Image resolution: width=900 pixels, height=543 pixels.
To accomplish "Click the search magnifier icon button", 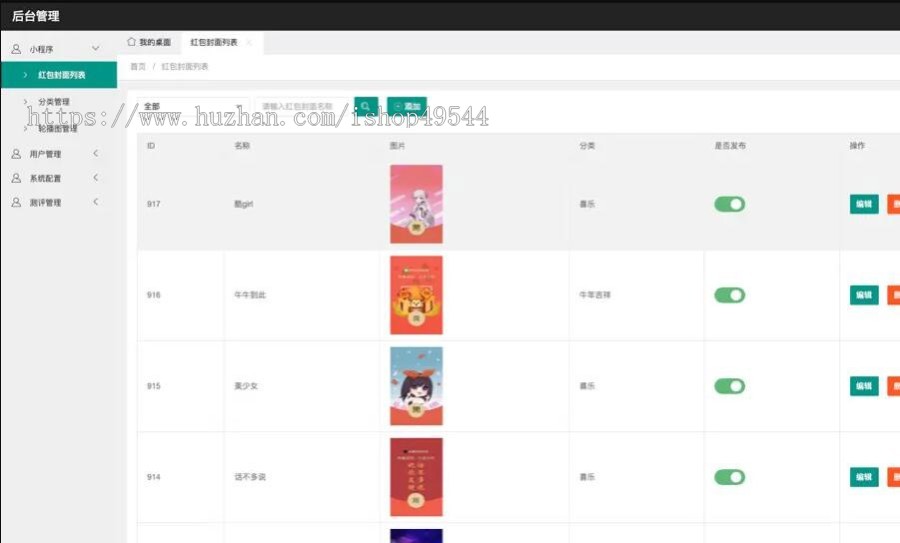I will pyautogui.click(x=366, y=106).
